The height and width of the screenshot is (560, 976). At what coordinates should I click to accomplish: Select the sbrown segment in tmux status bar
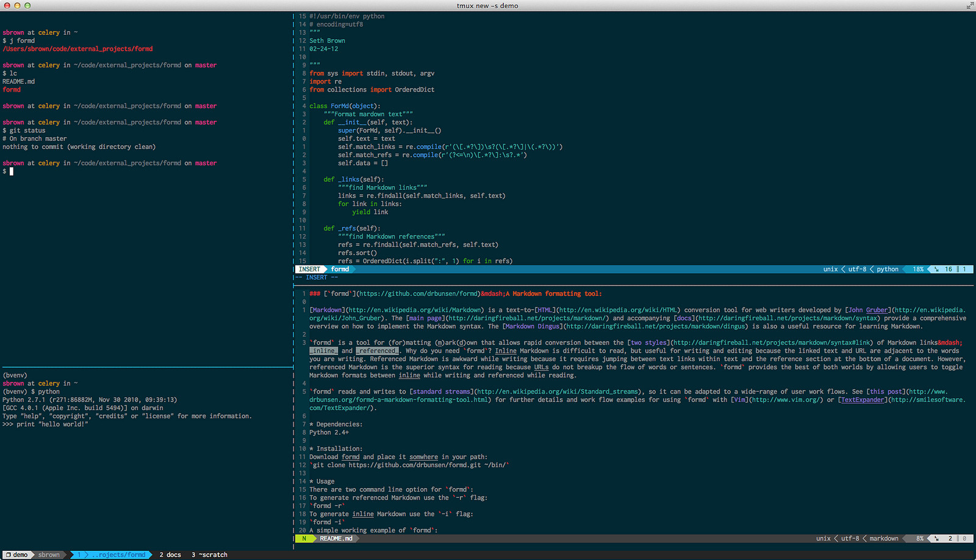pos(49,555)
